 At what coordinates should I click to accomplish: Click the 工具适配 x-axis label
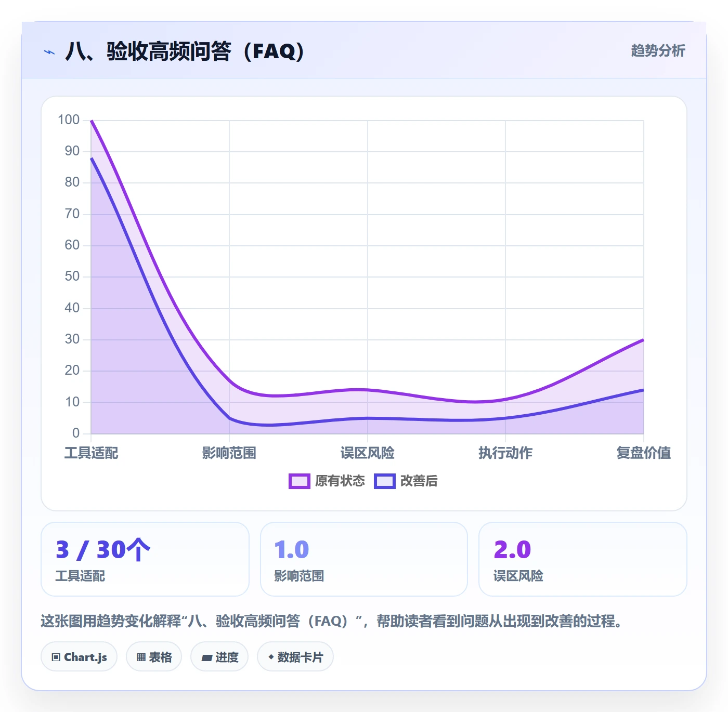(92, 453)
